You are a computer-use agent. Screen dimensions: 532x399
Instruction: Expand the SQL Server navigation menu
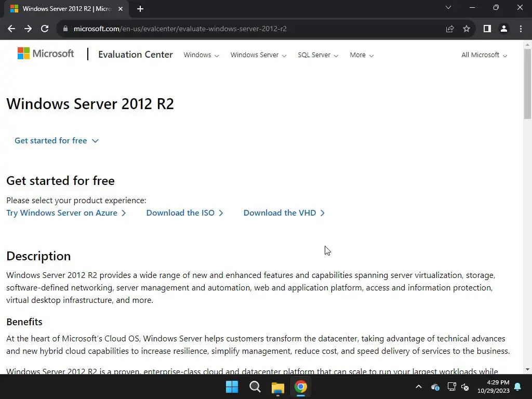[318, 55]
